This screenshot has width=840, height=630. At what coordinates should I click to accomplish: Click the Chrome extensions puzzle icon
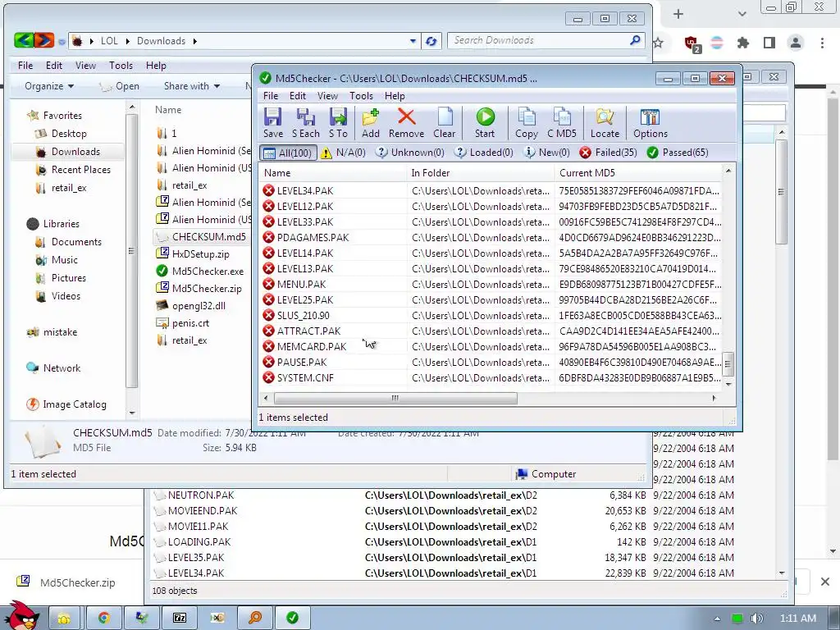743,43
